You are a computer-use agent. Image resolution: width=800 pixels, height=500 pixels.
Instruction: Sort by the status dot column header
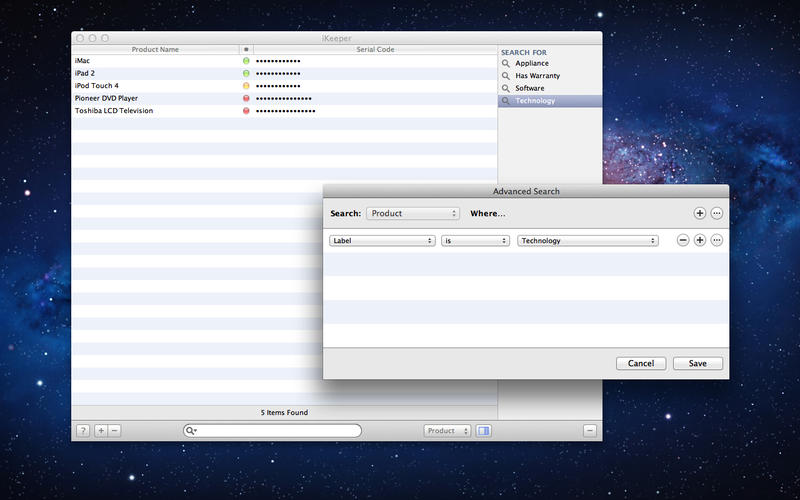pos(246,49)
